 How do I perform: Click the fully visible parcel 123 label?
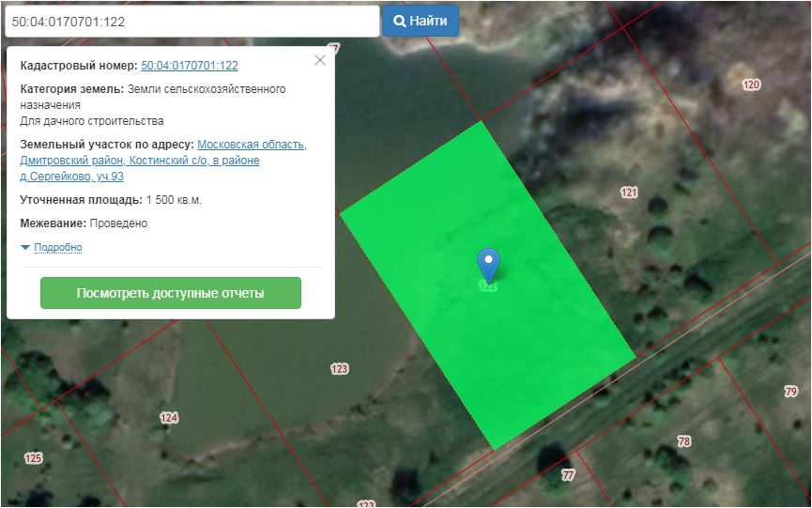[340, 368]
